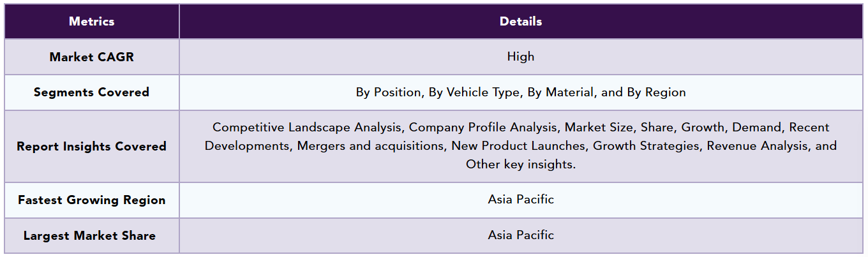Click Asia Pacific in Fastest Growing Region row

pos(521,200)
